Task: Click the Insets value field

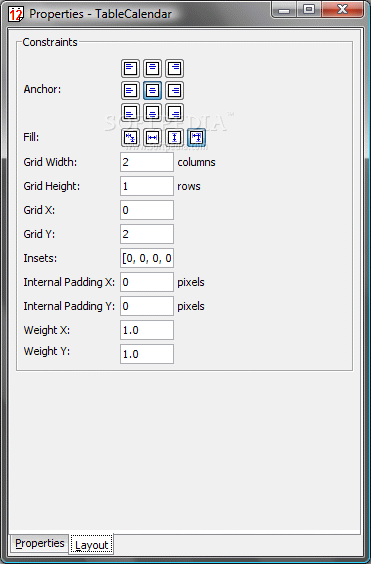Action: 147,258
